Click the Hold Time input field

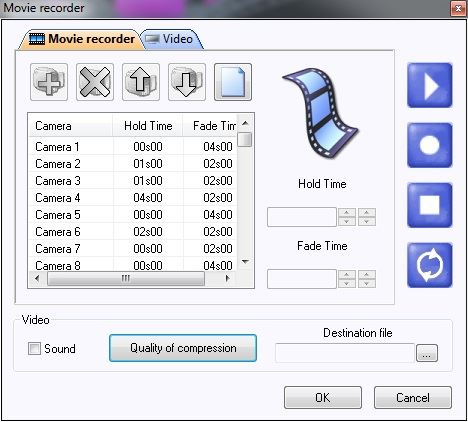[302, 217]
